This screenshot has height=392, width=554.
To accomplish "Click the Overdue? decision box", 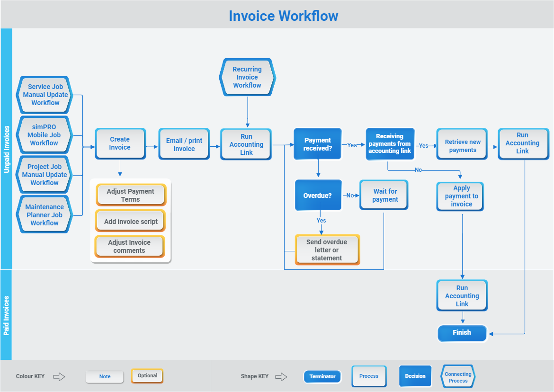I will (x=318, y=195).
